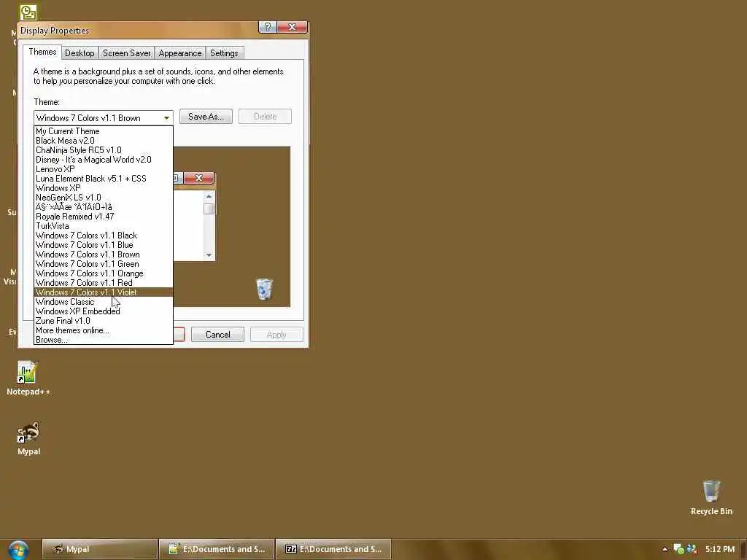Screen dimensions: 747x560
Task: Select Zune Final v1.0 theme
Action: point(104,321)
